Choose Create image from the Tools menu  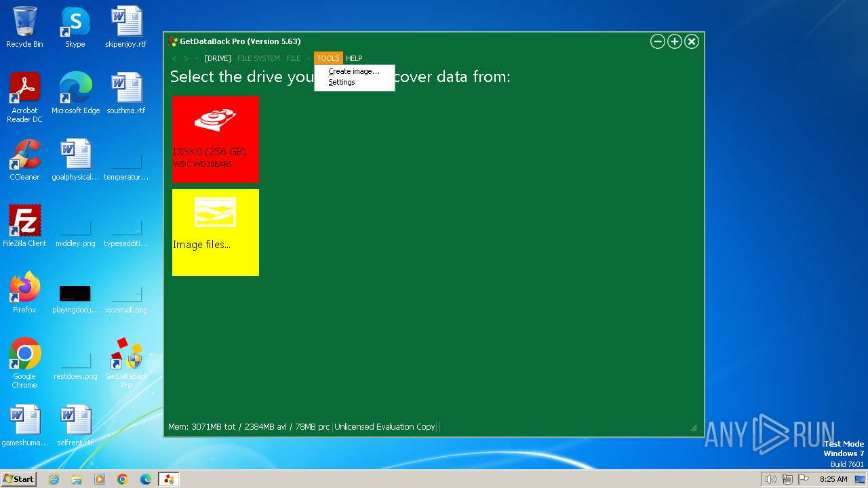(x=354, y=71)
